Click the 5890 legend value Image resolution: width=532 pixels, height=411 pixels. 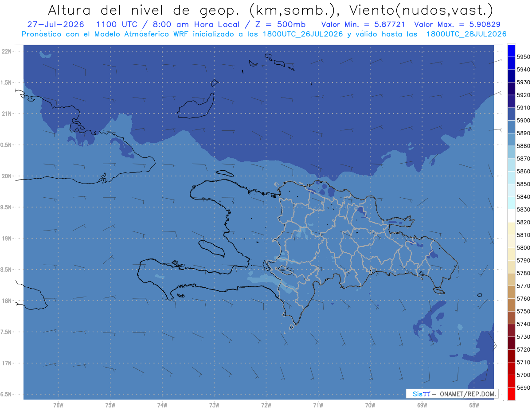pos(523,133)
